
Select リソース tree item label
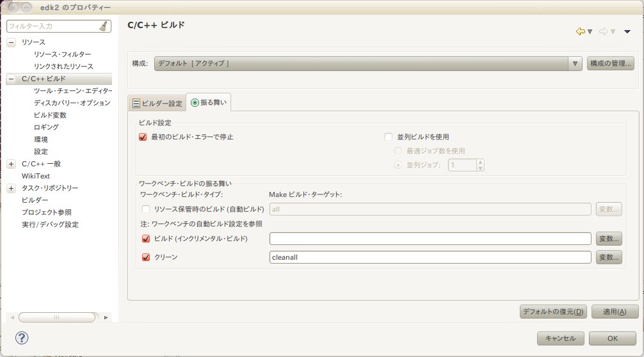(x=33, y=42)
